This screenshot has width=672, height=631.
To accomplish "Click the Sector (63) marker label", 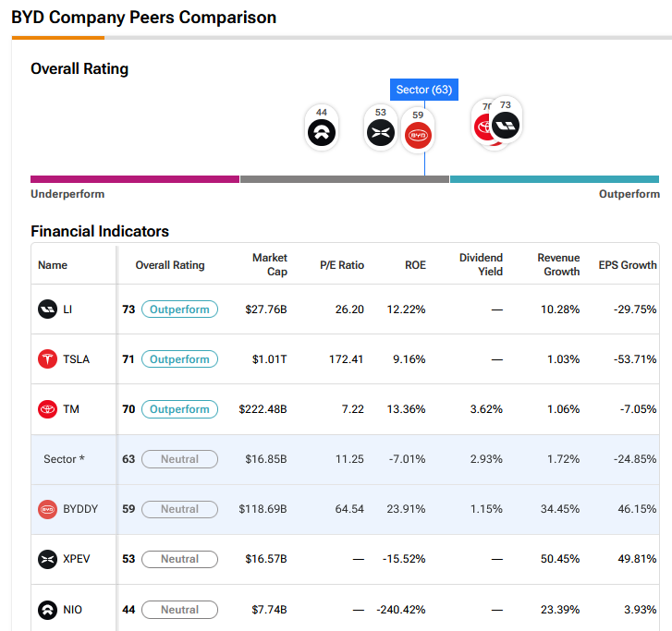I will [x=424, y=90].
